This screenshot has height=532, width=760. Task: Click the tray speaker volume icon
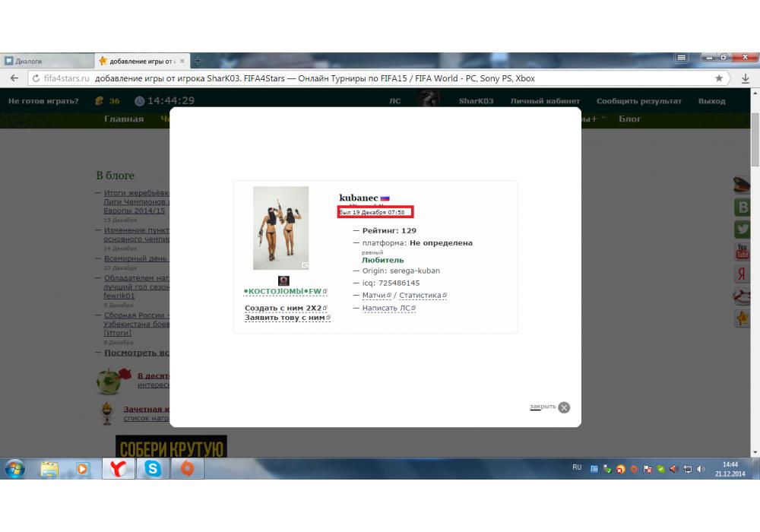(701, 469)
